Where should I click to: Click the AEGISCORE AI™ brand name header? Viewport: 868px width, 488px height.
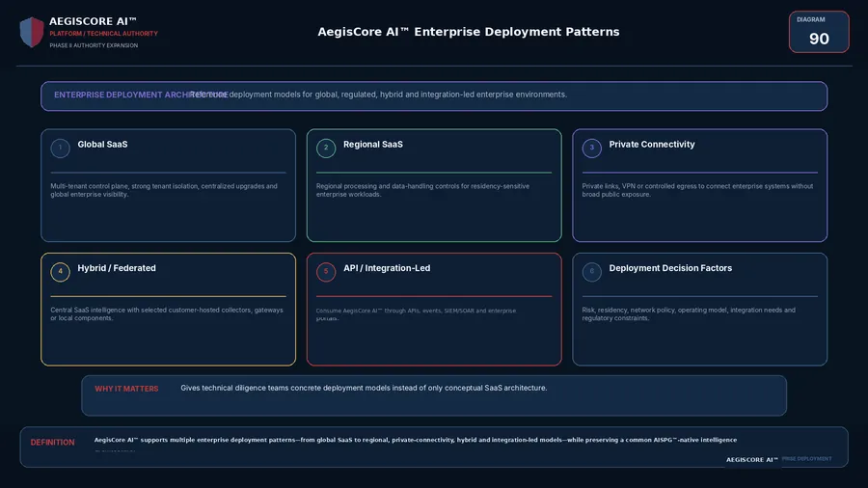pyautogui.click(x=93, y=21)
